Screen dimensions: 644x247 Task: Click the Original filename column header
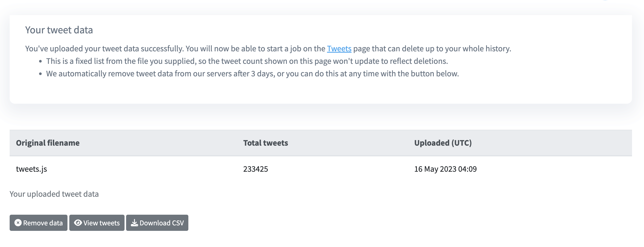click(48, 143)
